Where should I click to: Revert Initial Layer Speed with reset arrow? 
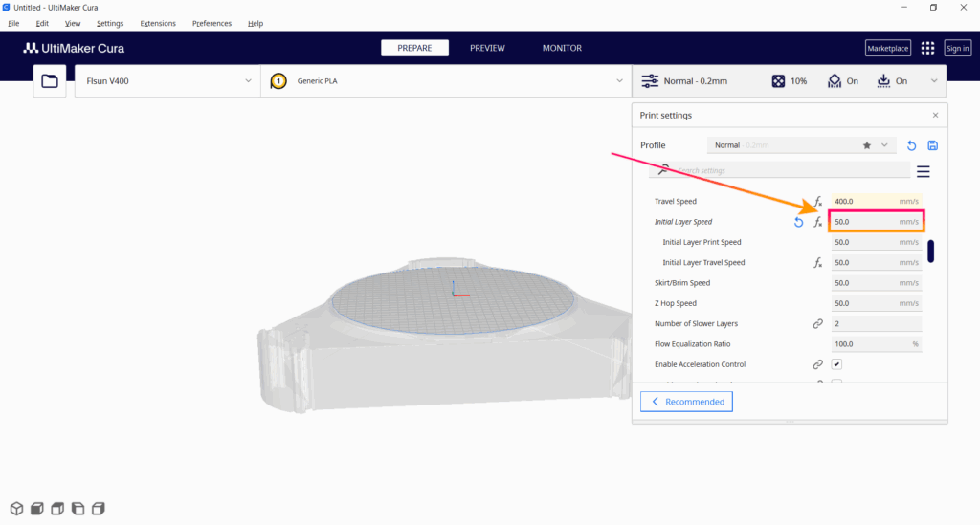[x=798, y=222]
